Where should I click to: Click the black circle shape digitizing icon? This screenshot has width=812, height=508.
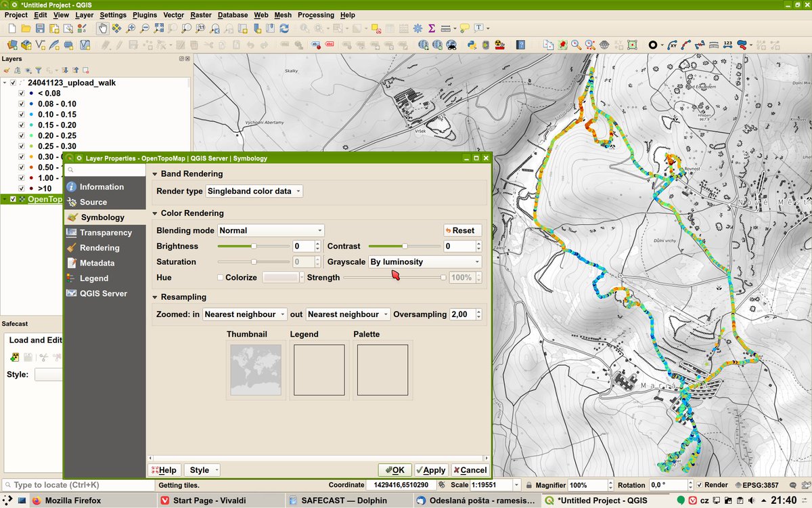pyautogui.click(x=653, y=45)
